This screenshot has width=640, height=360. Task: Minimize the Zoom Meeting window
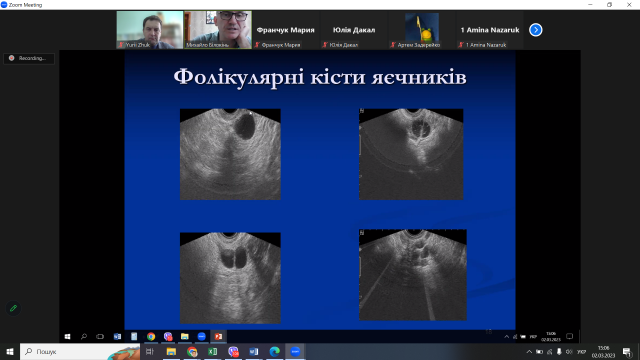[590, 5]
